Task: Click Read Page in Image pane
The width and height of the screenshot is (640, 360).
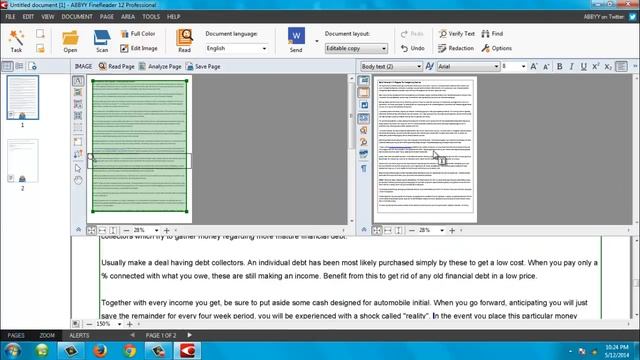Action: point(116,66)
